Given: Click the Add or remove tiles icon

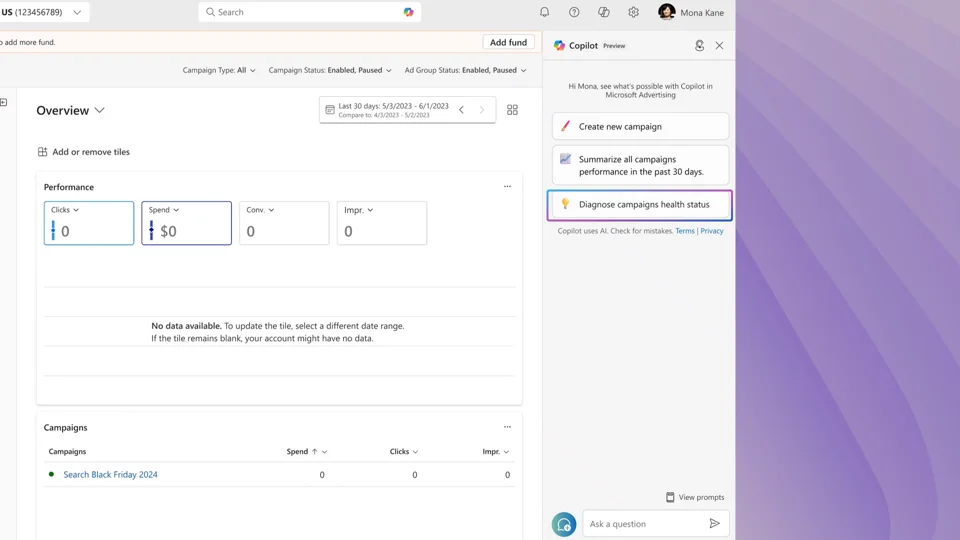Looking at the screenshot, I should 42,152.
